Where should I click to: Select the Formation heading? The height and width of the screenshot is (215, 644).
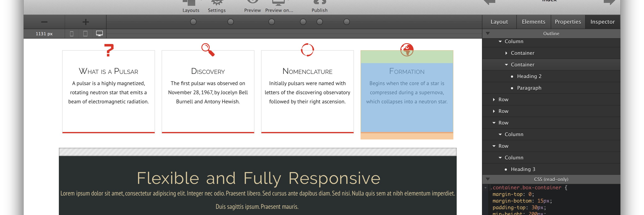coord(407,71)
